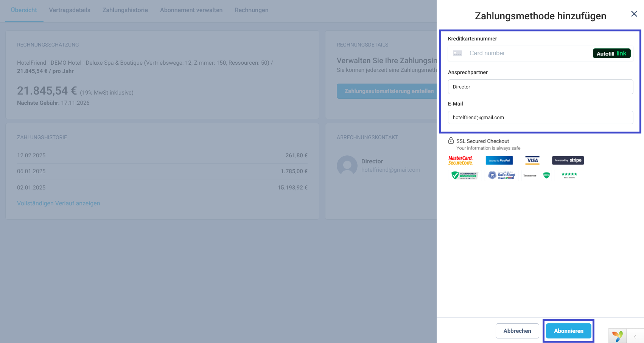This screenshot has height=343, width=644.
Task: Open the Abonnement verwalten tab
Action: click(191, 10)
